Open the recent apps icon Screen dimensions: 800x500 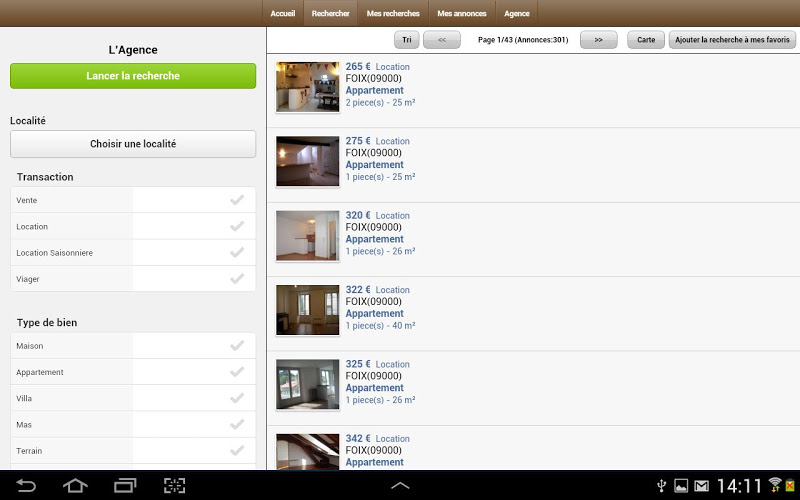tap(125, 485)
